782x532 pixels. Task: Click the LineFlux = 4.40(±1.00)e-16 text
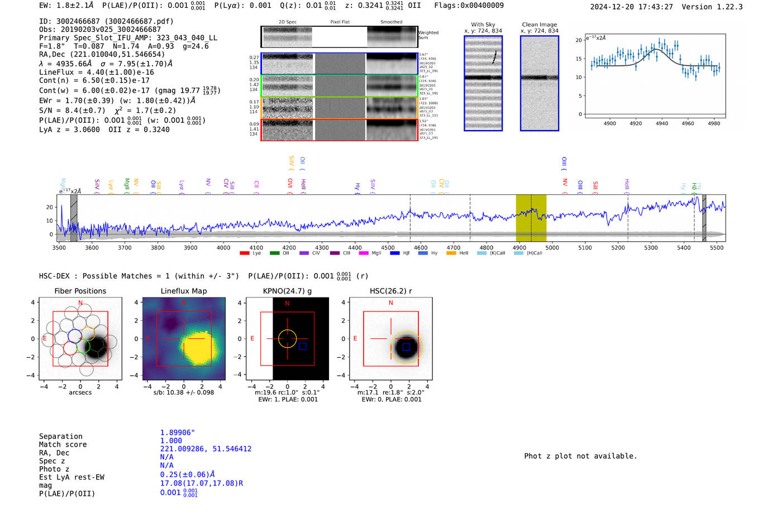(97, 72)
